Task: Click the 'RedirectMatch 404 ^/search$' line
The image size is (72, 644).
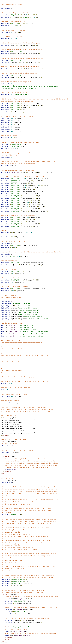Action: 11,127
